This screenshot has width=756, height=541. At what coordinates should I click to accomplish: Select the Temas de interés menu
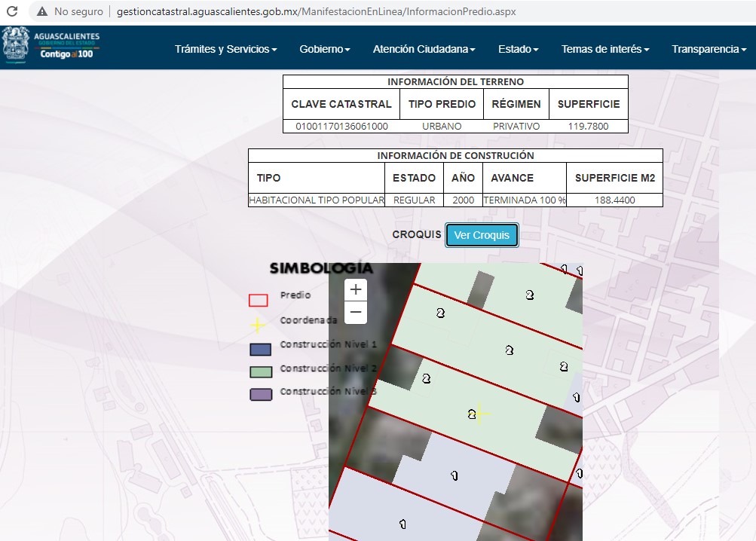point(605,49)
